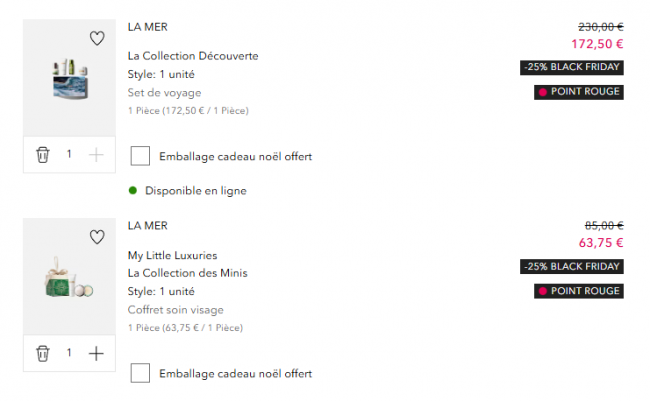Enable gift wrapping for La Collection Découverte

click(141, 156)
